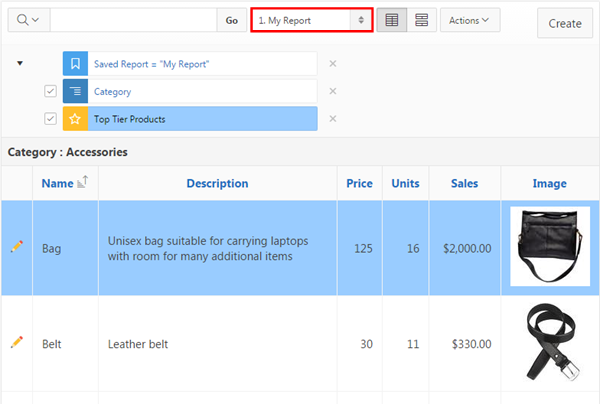Click the Category control break icon
Screen dimensions: 600x404
pos(75,92)
